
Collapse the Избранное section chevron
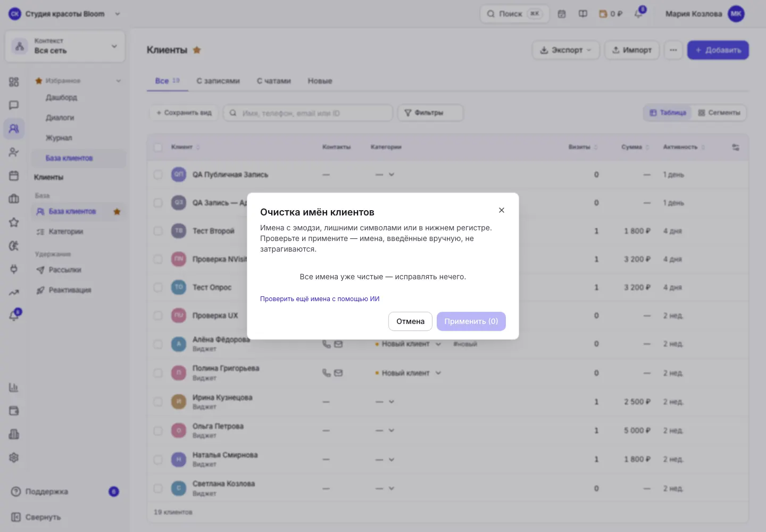click(118, 81)
